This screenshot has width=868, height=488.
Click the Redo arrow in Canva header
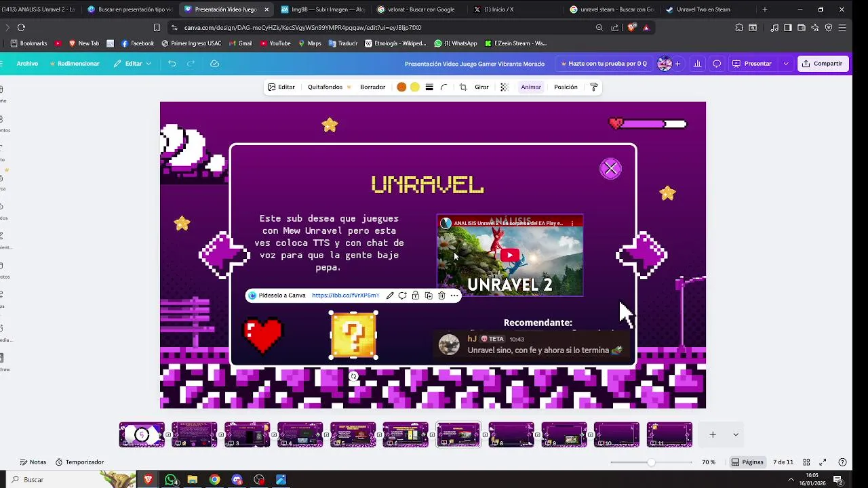coord(191,64)
